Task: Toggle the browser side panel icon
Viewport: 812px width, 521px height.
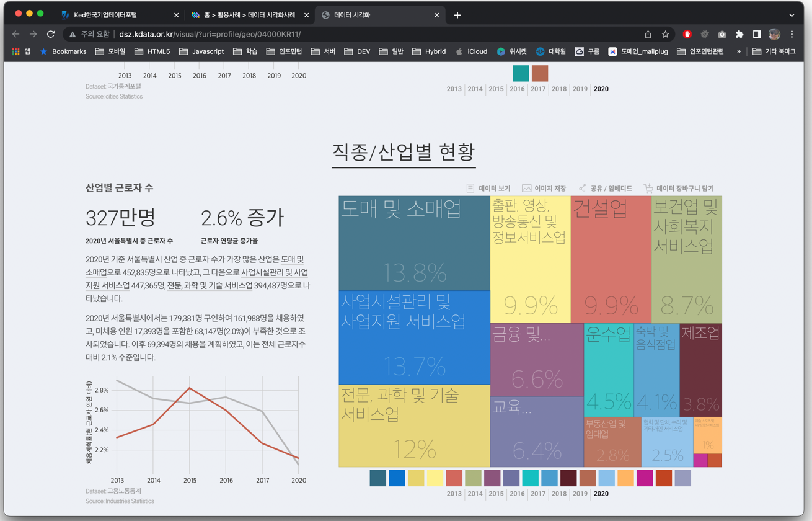Action: point(757,34)
